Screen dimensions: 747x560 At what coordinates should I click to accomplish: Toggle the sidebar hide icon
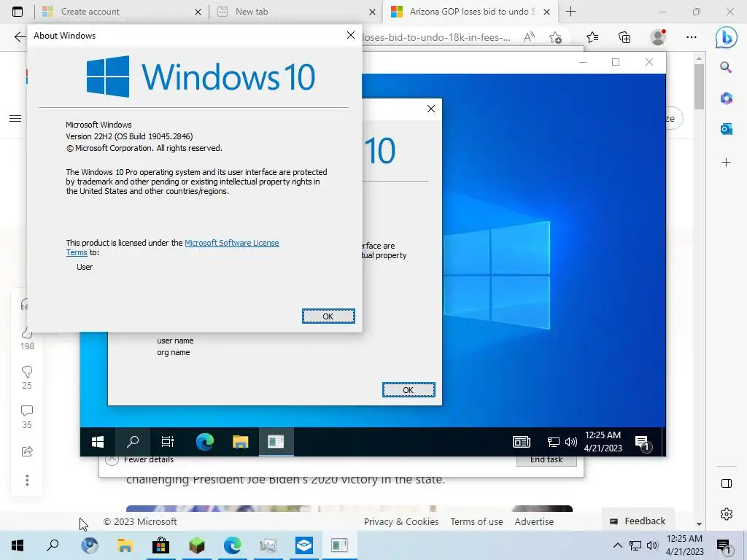[x=727, y=483]
